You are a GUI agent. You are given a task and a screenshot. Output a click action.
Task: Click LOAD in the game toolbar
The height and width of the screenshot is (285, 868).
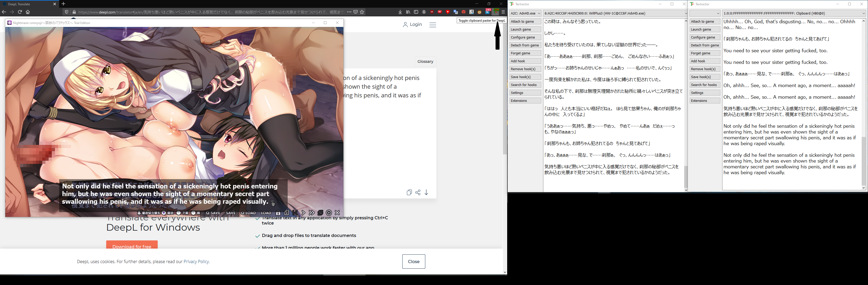tap(266, 213)
